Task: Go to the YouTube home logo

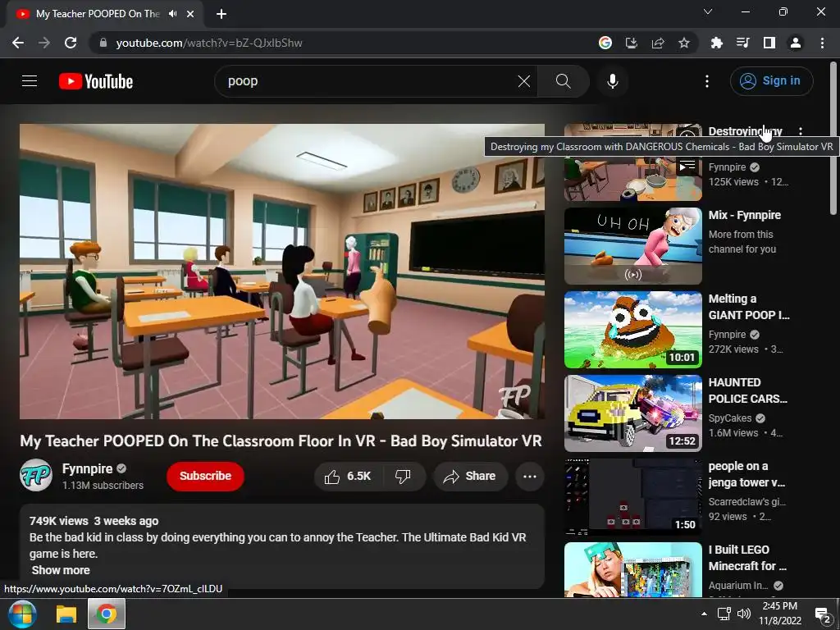Action: [x=96, y=81]
